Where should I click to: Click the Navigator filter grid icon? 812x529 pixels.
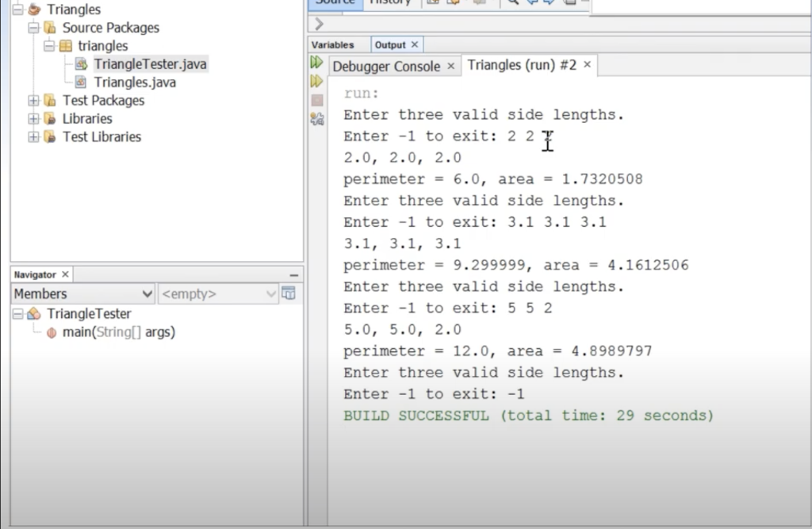click(289, 293)
